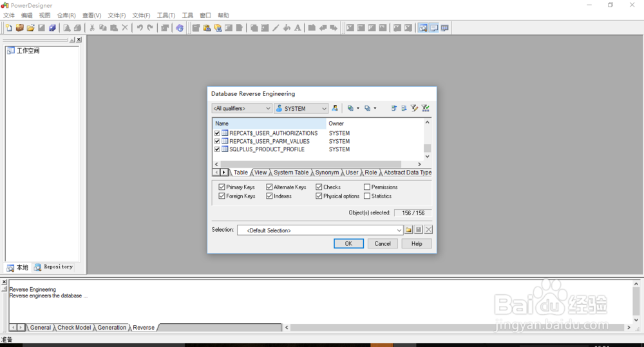Click the user filter icon beside SYSTEM
Viewport: 644px width, 347px height.
pos(335,108)
